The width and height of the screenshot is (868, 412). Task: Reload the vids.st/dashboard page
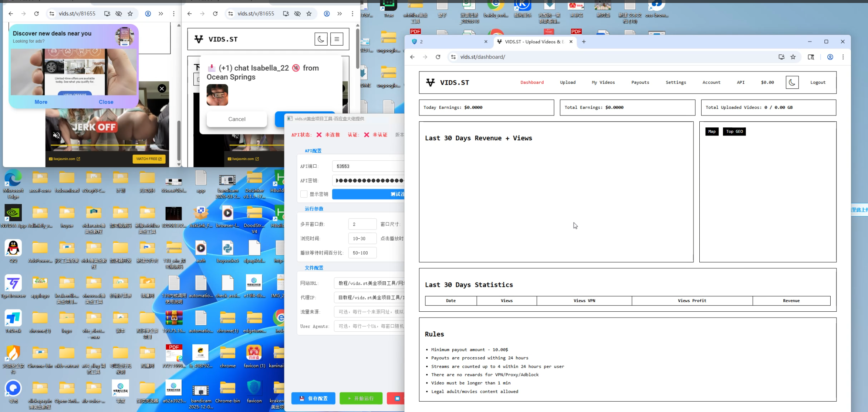pos(438,57)
